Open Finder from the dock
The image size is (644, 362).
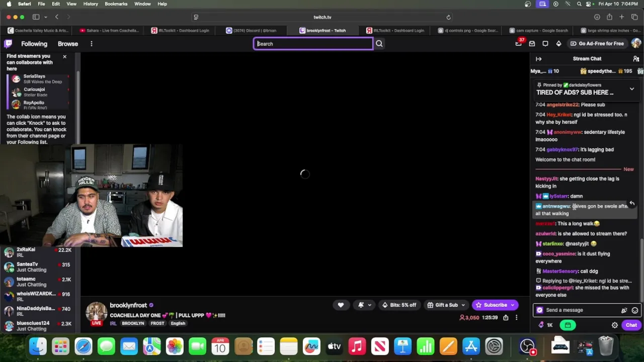(38, 346)
